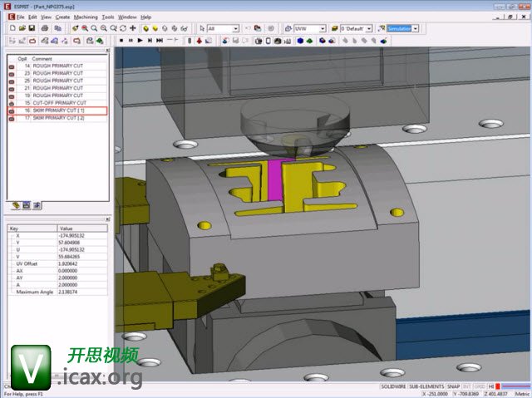Click the Comment column header

[x=42, y=59]
